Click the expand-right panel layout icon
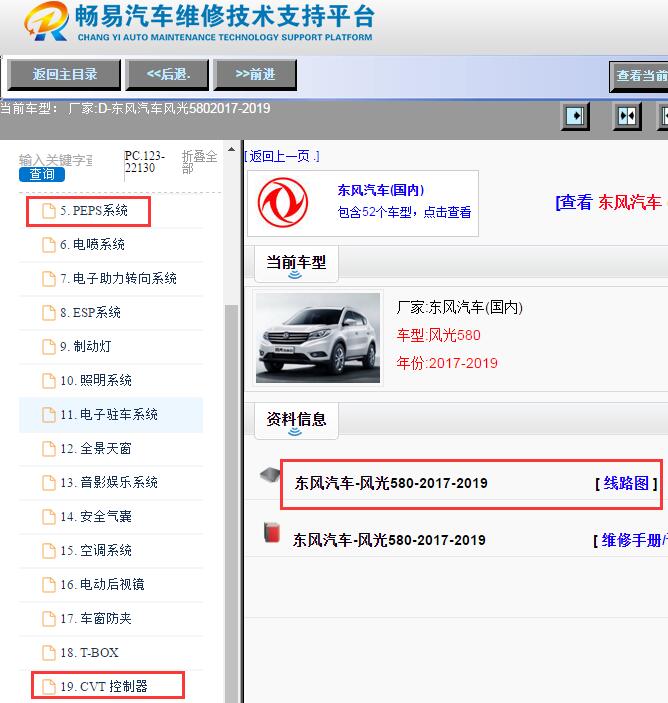Image resolution: width=668 pixels, height=703 pixels. pos(575,116)
